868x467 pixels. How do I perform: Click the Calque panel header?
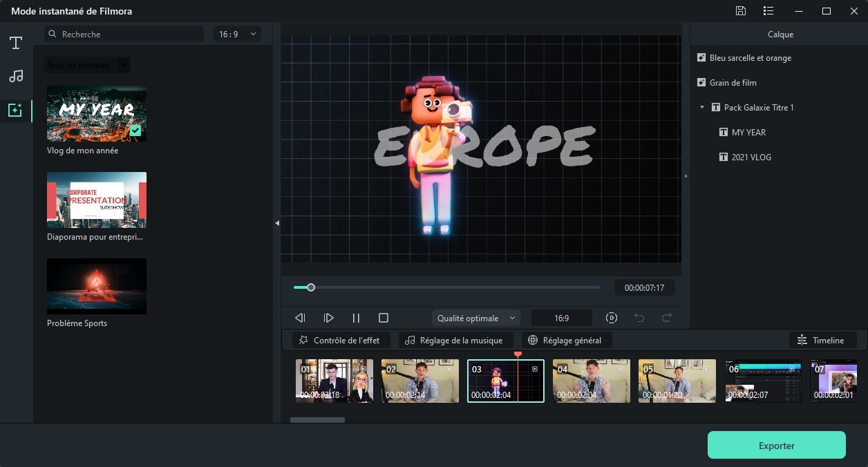(x=780, y=35)
